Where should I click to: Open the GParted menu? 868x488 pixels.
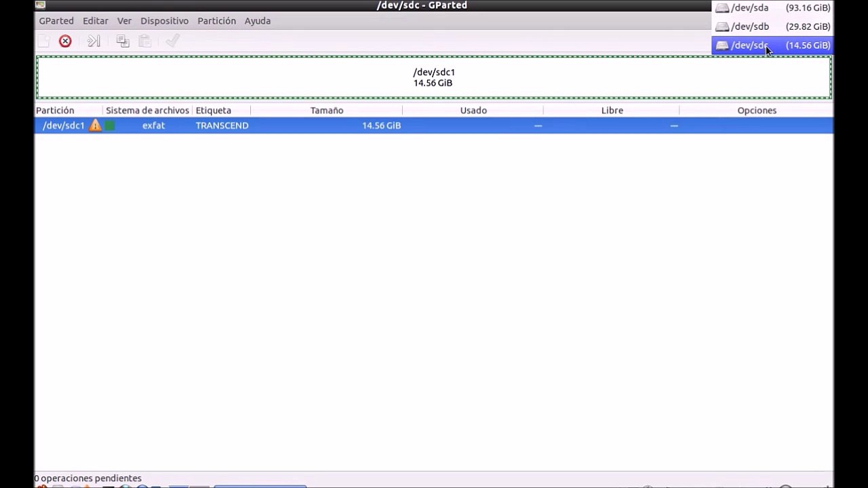click(x=56, y=21)
